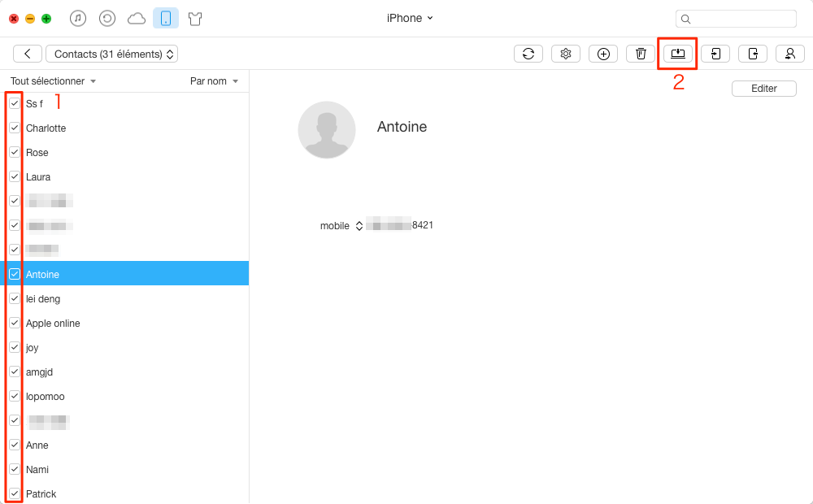Screen dimensions: 813x504
Task: Click the refresh contacts icon
Action: pos(528,54)
